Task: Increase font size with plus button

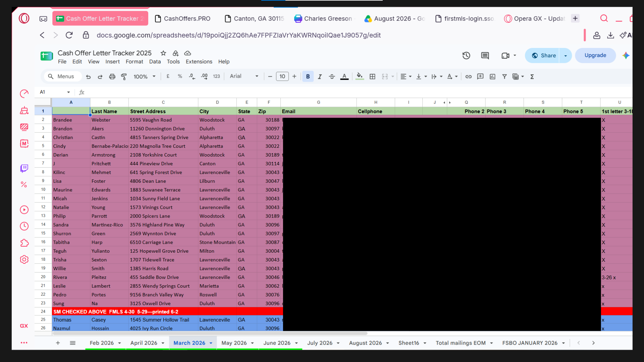Action: (x=294, y=77)
